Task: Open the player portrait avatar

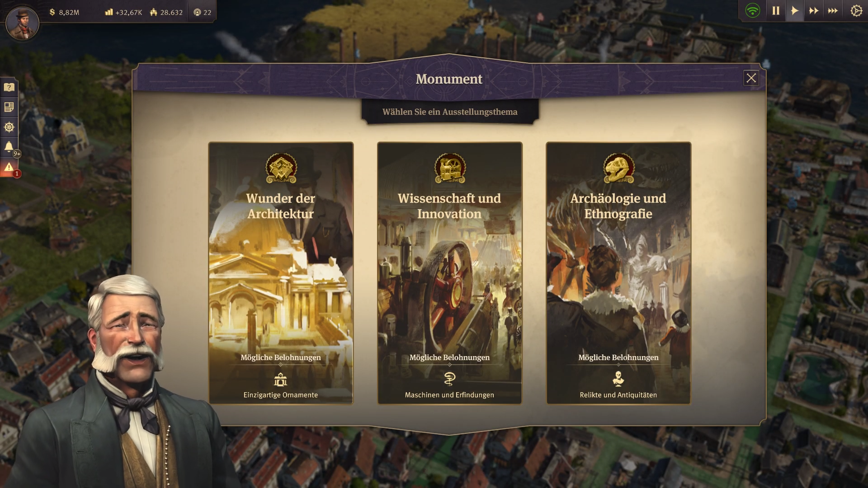Action: [x=22, y=23]
